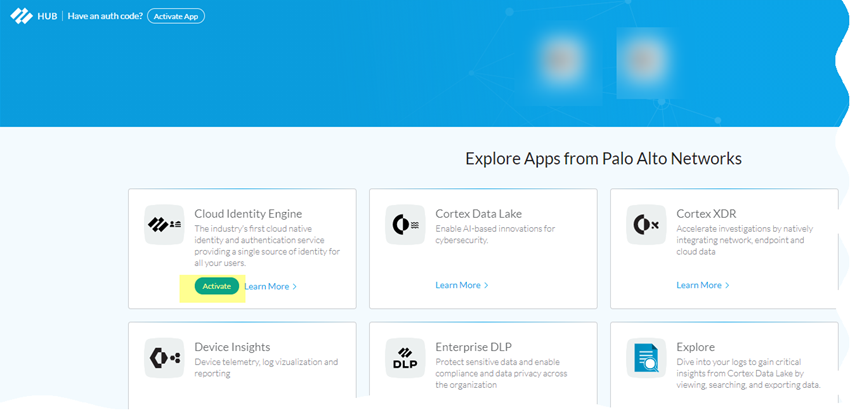The height and width of the screenshot is (410, 850).
Task: Click the Cloud Identity Engine app icon
Action: coord(163,224)
